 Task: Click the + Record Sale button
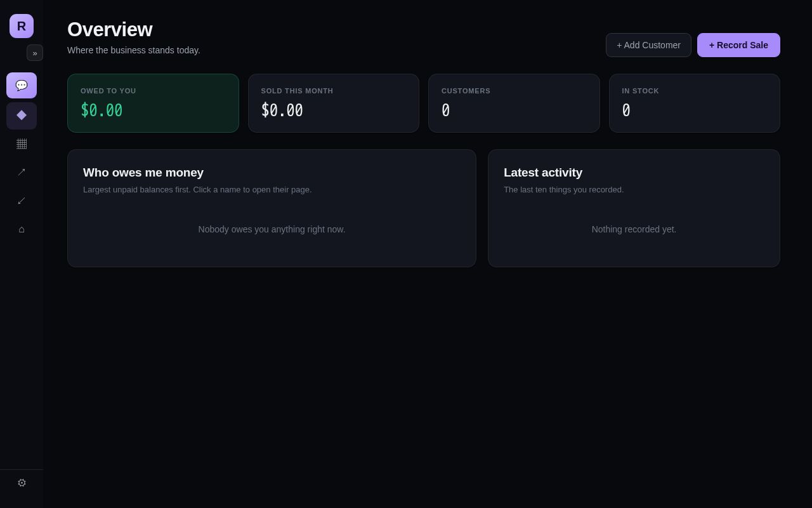[x=738, y=45]
